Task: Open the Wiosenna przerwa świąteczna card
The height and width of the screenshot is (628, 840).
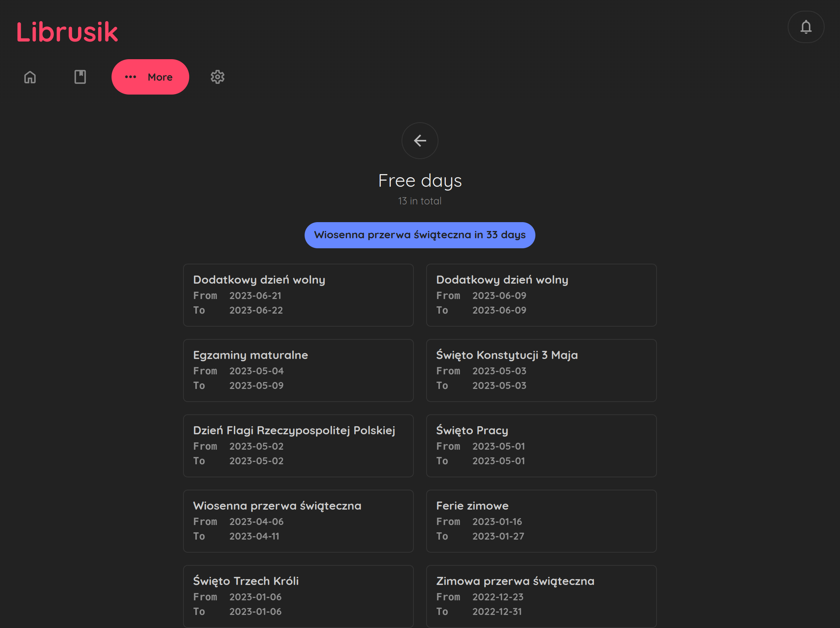Action: [x=298, y=521]
